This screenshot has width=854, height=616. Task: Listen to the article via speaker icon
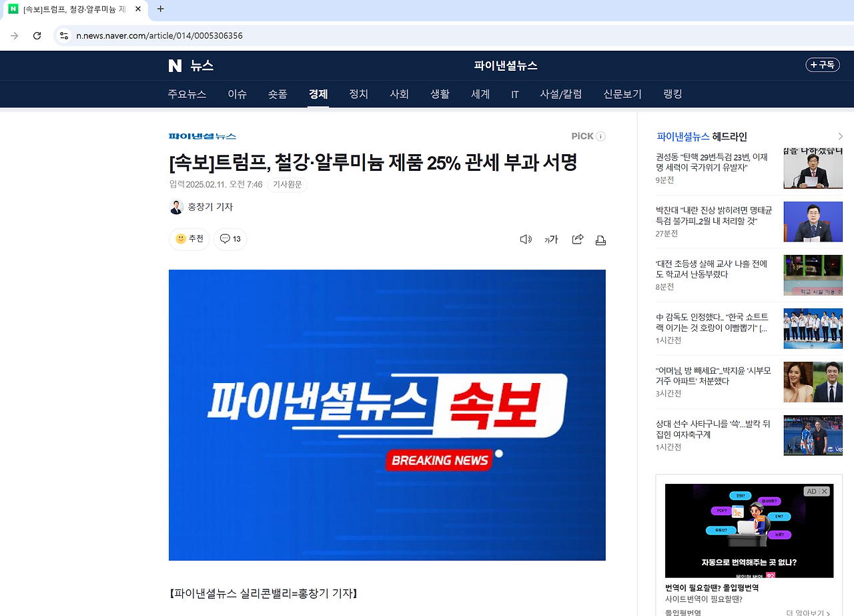coord(526,239)
